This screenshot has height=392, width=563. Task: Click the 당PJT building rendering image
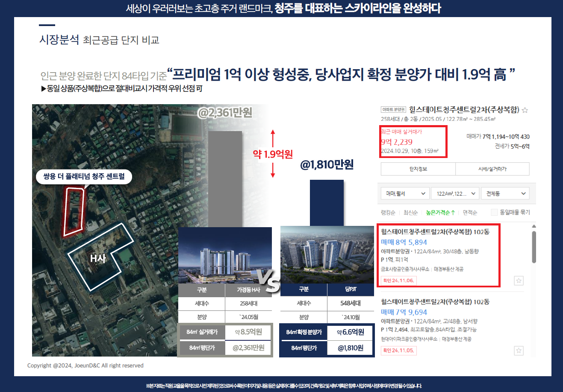pos(327,255)
